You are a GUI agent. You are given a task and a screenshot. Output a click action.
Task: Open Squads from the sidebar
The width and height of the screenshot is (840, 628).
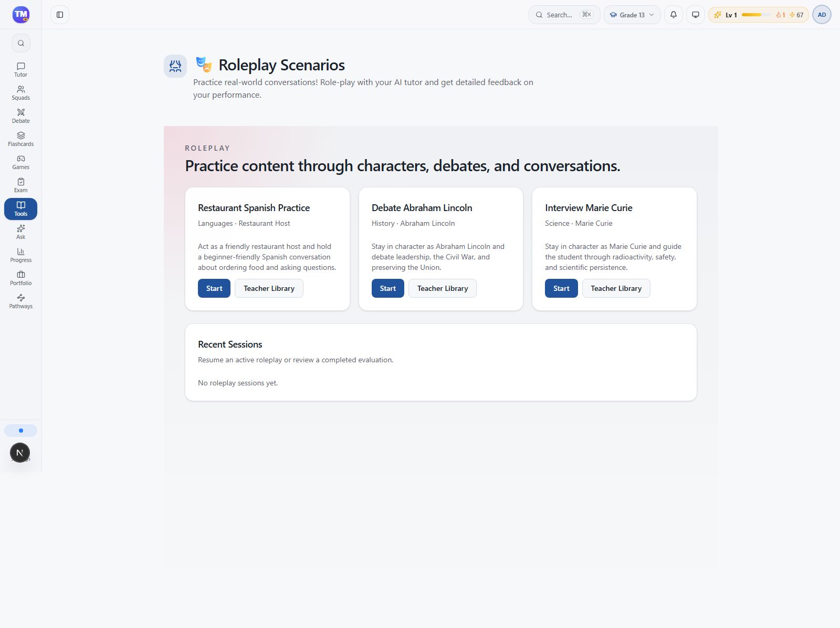pos(20,93)
